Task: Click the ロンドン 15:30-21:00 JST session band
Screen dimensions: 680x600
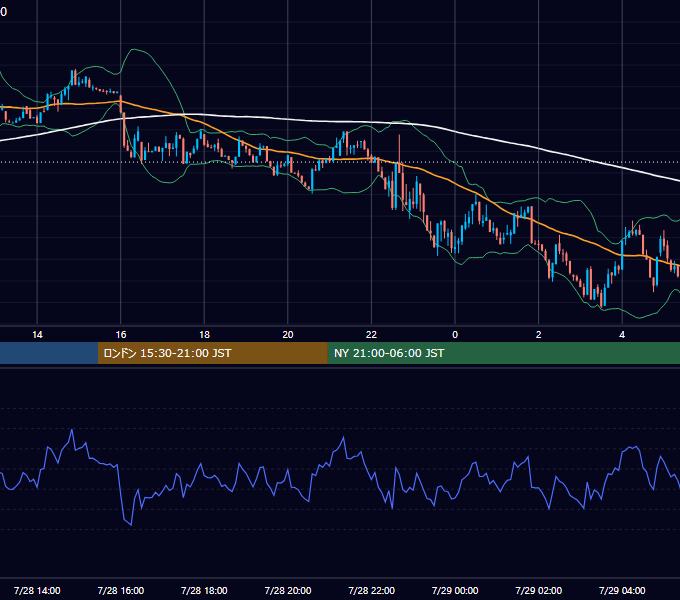Action: [x=212, y=353]
